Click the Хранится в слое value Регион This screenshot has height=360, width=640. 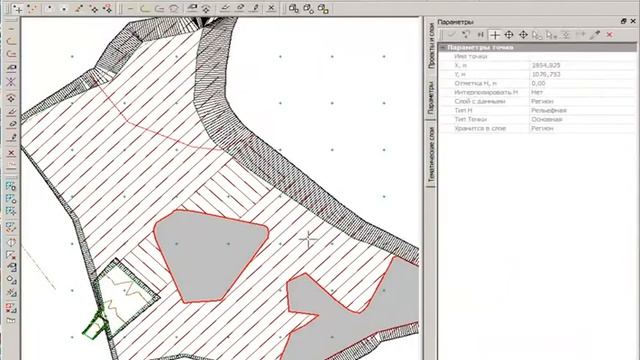pyautogui.click(x=583, y=128)
